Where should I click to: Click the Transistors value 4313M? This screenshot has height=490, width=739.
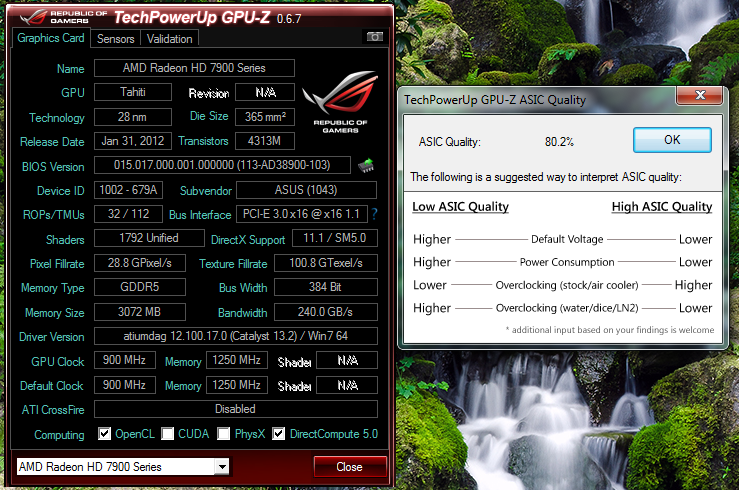pyautogui.click(x=265, y=141)
